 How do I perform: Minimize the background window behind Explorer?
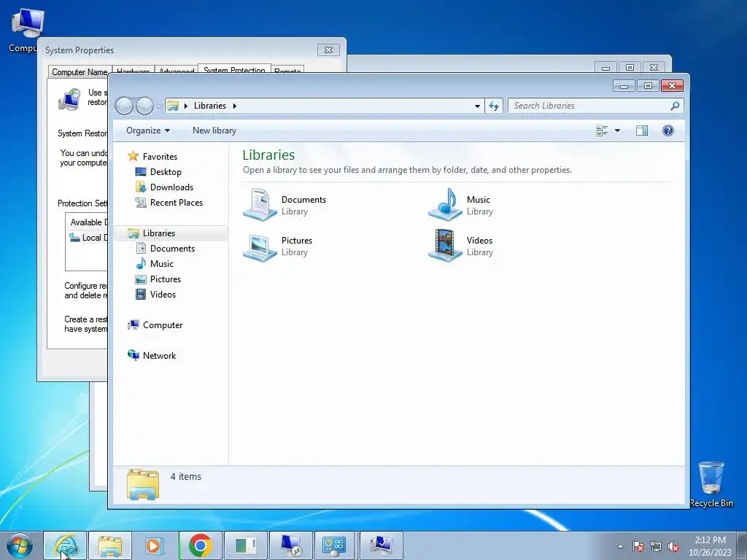point(605,68)
